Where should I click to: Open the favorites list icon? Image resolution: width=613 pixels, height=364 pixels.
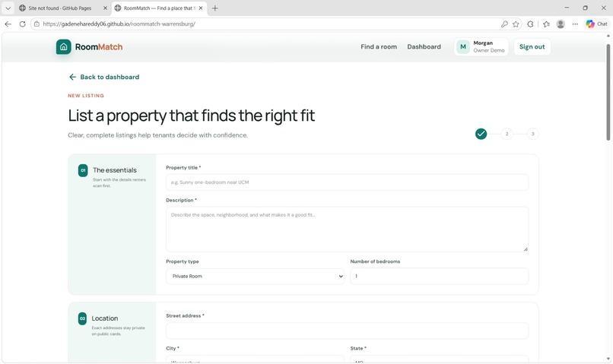click(546, 24)
